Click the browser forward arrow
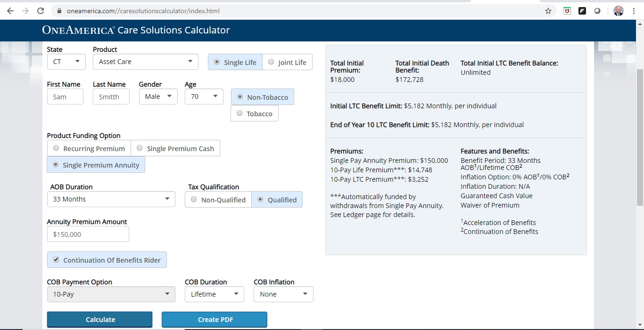The image size is (644, 330). pyautogui.click(x=25, y=11)
